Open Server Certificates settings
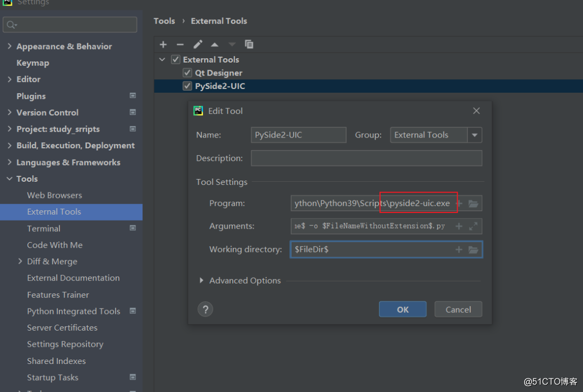 pyautogui.click(x=62, y=328)
